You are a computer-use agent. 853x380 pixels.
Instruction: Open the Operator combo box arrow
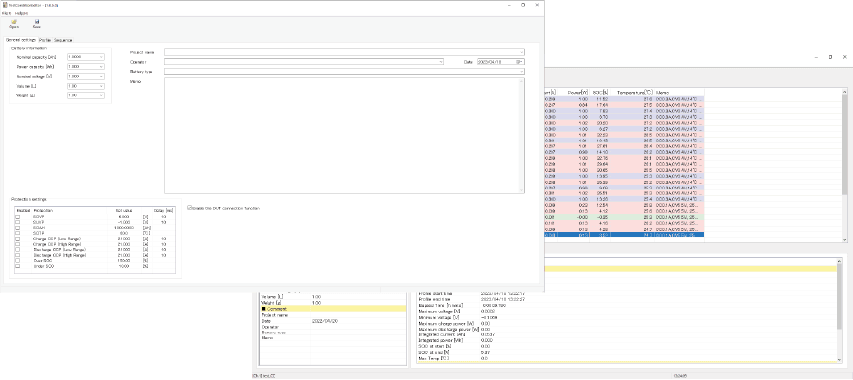(441, 62)
